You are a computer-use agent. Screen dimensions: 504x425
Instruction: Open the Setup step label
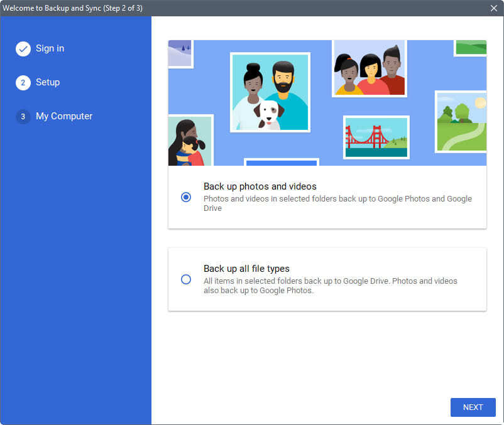click(48, 82)
